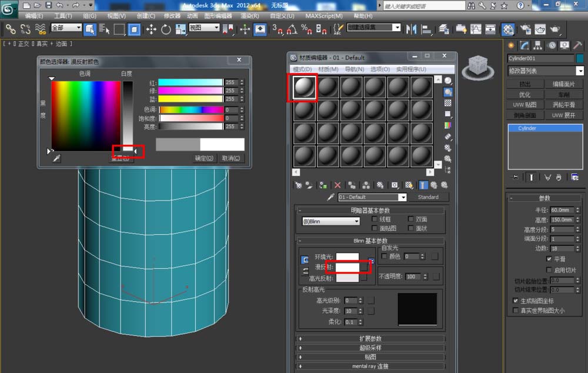588x373 pixels.
Task: Click the eyedropper icon in color selector
Action: pos(56,158)
